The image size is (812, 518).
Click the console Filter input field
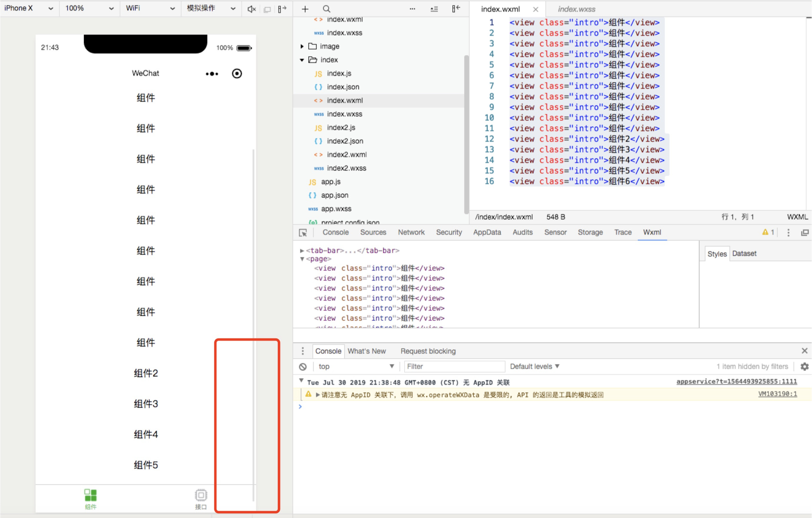coord(454,367)
